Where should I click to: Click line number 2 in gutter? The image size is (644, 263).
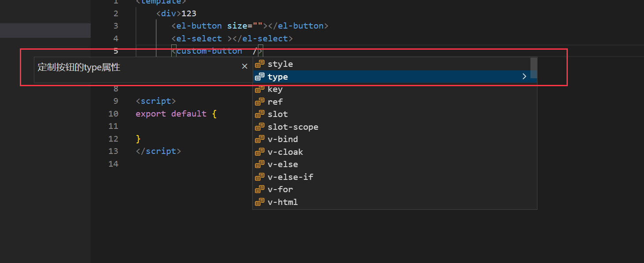pyautogui.click(x=116, y=14)
